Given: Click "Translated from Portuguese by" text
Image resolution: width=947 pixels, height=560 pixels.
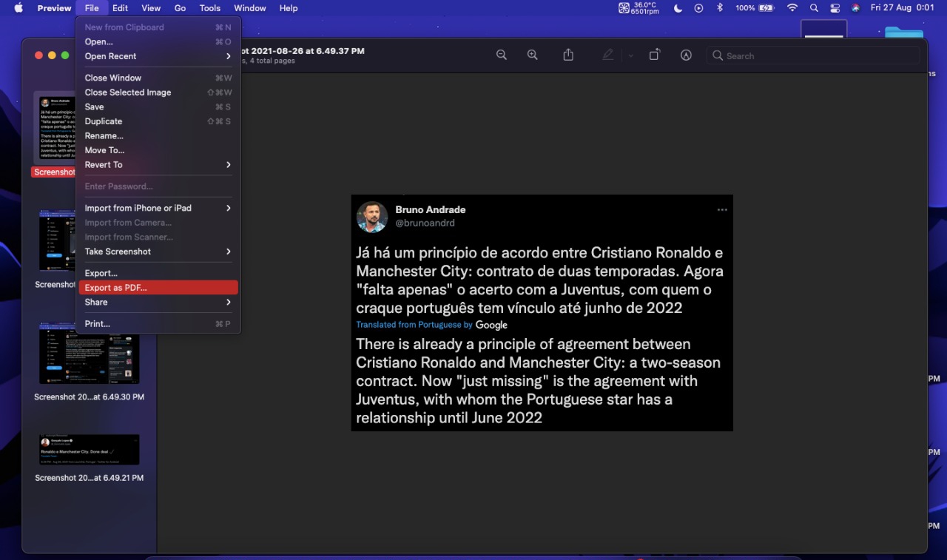Looking at the screenshot, I should pos(414,325).
